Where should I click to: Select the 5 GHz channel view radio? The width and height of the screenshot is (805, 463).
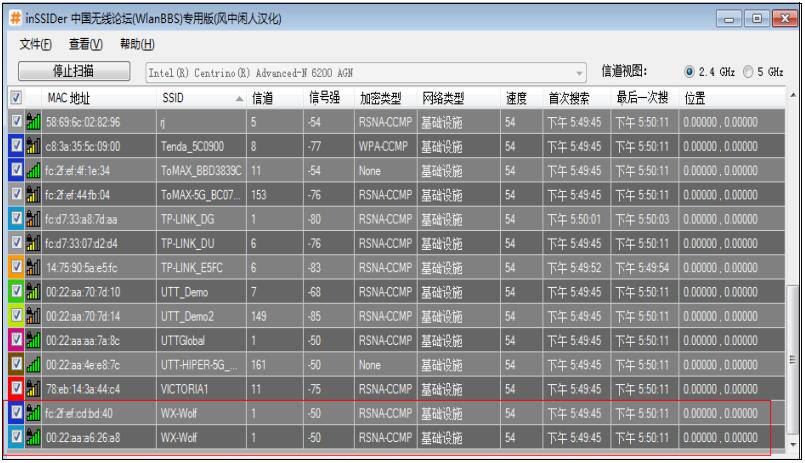(x=748, y=72)
